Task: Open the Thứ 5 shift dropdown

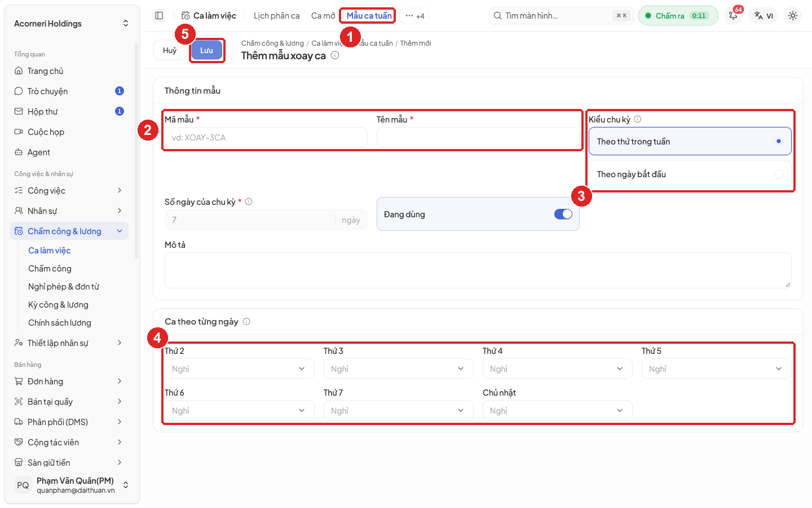Action: click(717, 369)
